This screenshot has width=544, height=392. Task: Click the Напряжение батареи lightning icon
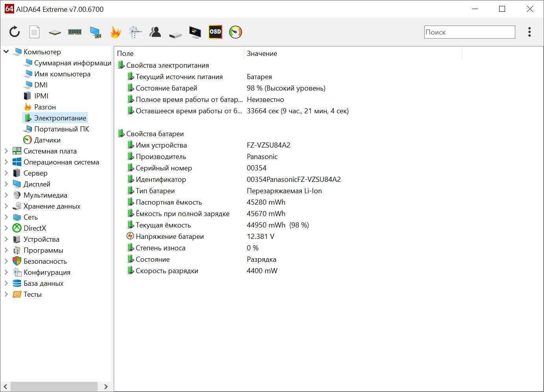tap(130, 236)
